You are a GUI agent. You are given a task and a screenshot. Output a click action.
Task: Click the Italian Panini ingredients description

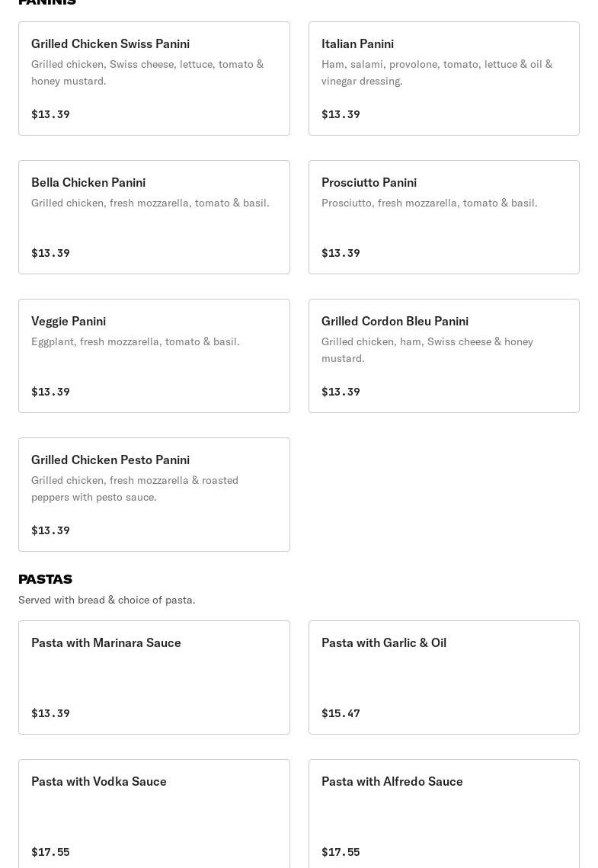coord(437,72)
